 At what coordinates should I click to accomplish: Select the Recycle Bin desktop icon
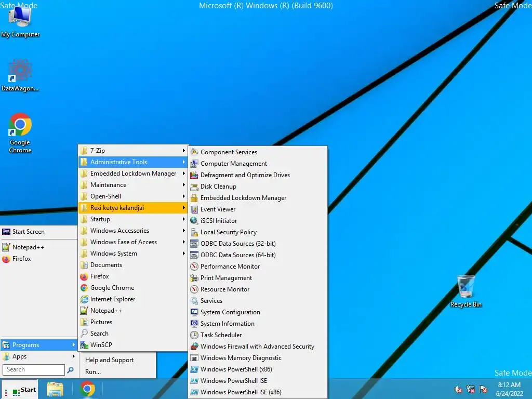coord(466,291)
